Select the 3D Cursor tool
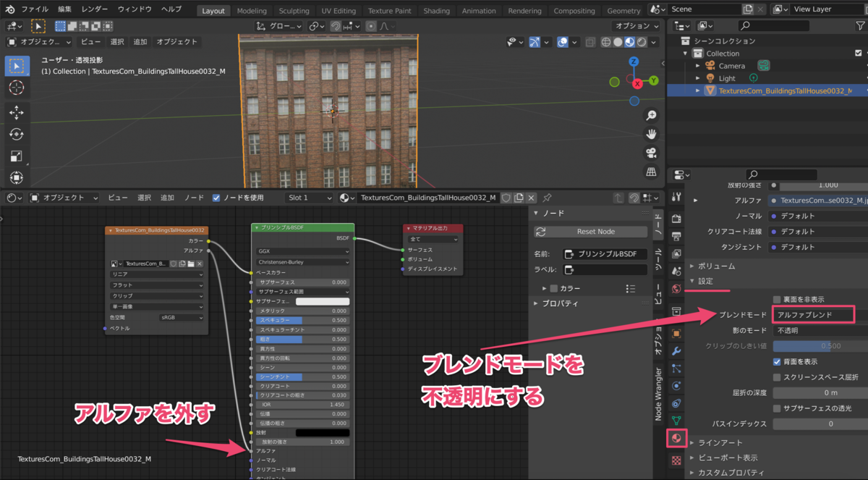Image resolution: width=868 pixels, height=480 pixels. tap(16, 88)
